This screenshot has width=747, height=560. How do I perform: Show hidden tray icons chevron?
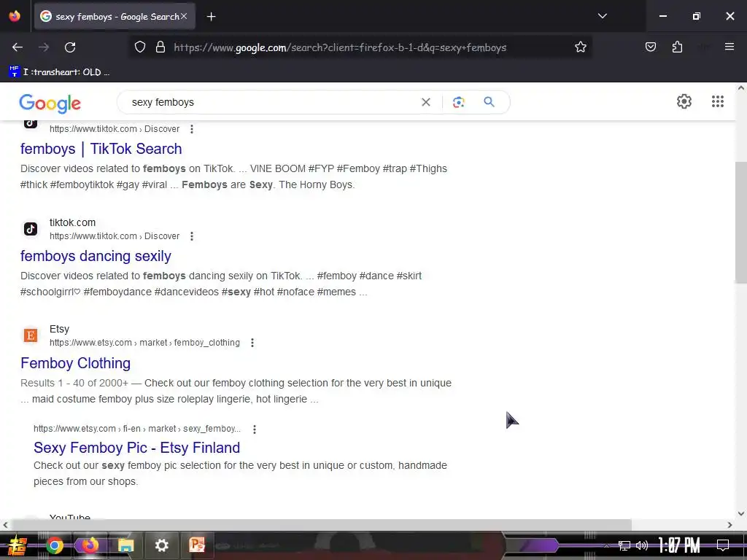606,545
